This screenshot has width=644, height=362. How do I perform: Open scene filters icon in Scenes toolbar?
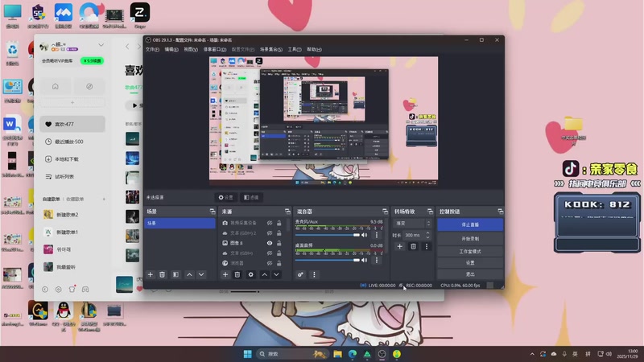click(x=175, y=274)
